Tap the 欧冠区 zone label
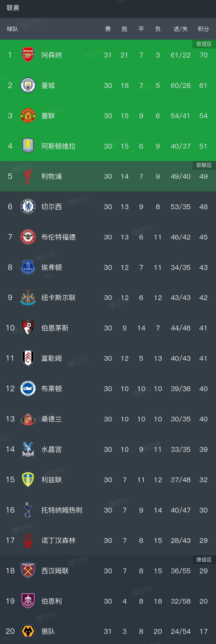The width and height of the screenshot is (216, 644). (204, 44)
